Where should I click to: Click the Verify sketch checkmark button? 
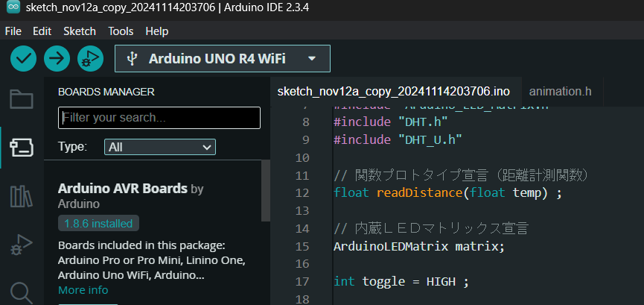(x=24, y=59)
